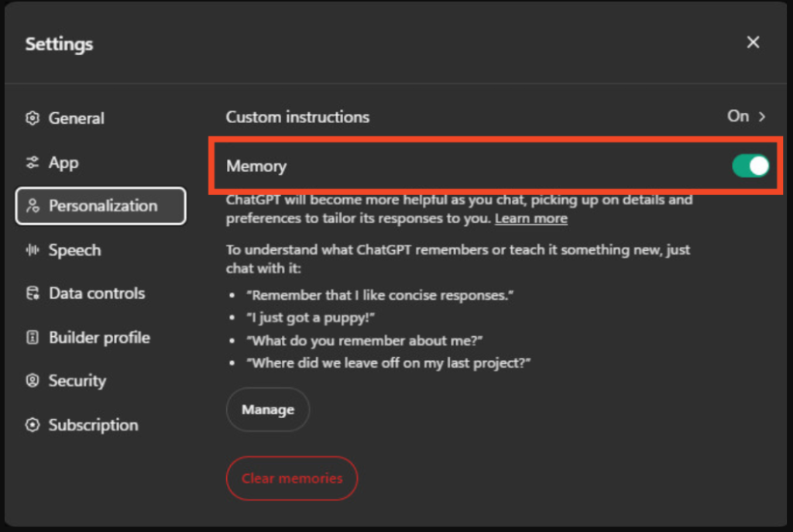Select the App icon in sidebar
The image size is (793, 532).
[32, 162]
